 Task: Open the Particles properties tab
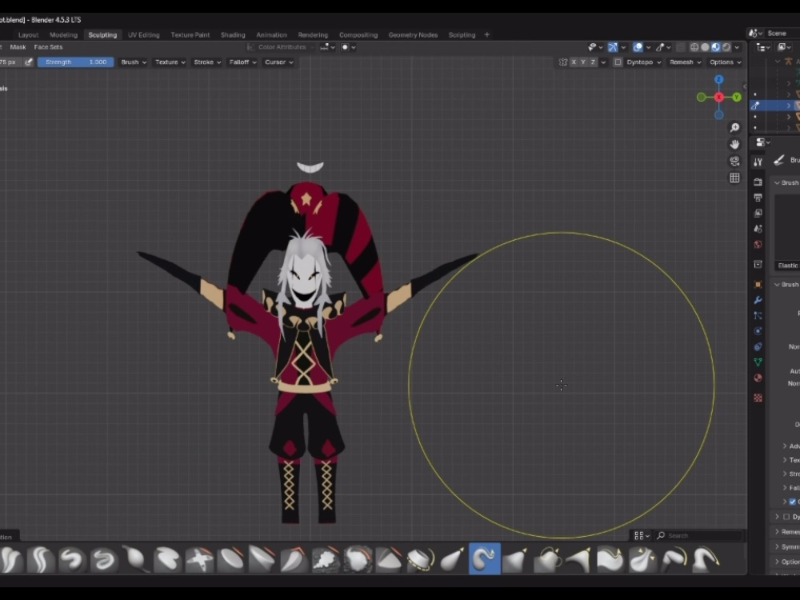(x=758, y=315)
